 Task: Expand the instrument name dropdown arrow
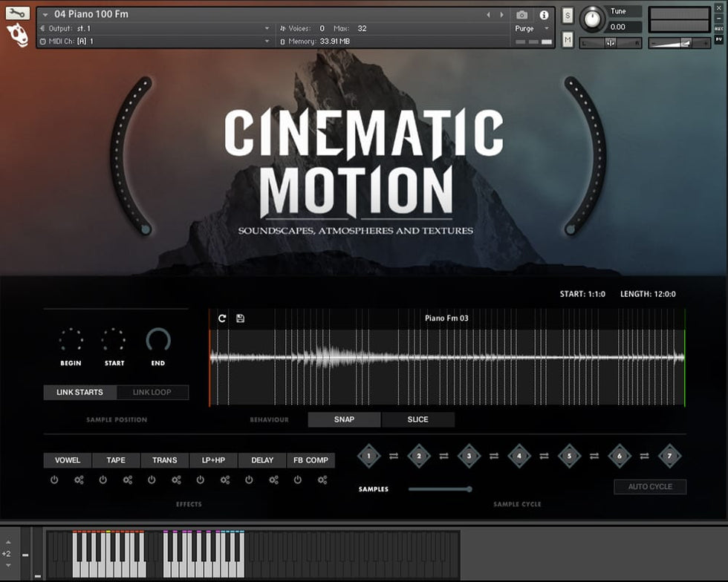pos(45,15)
